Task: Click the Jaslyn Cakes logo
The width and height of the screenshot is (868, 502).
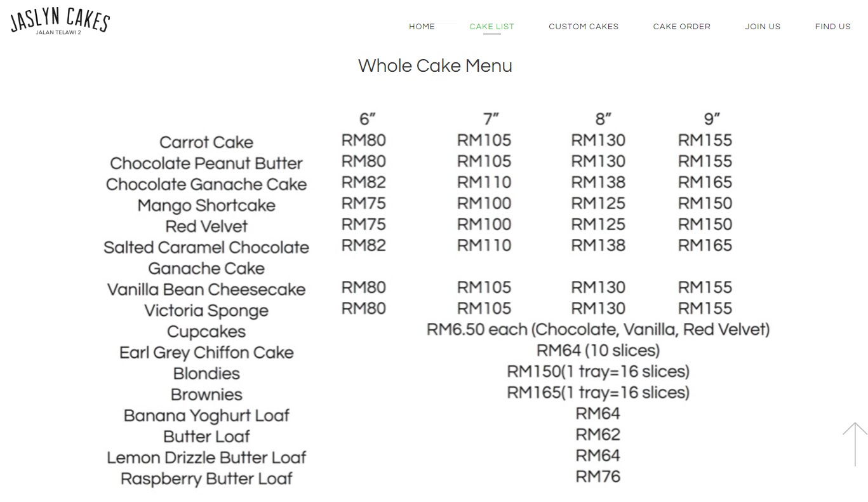Action: coord(60,22)
